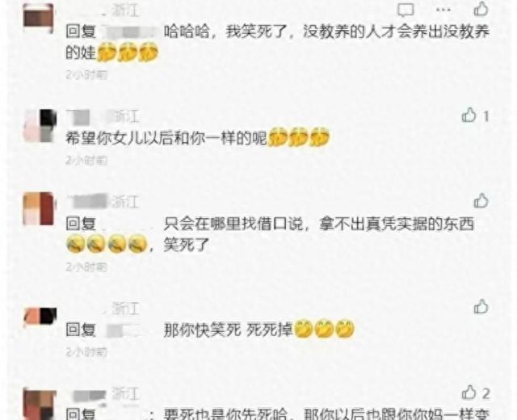Image resolution: width=517 pixels, height=420 pixels.
Task: Open the first commenter's avatar
Action: (39, 18)
